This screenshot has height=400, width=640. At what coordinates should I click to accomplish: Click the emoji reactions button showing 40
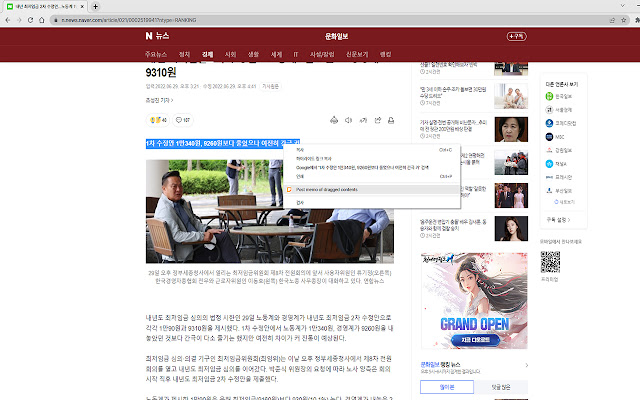[x=158, y=120]
